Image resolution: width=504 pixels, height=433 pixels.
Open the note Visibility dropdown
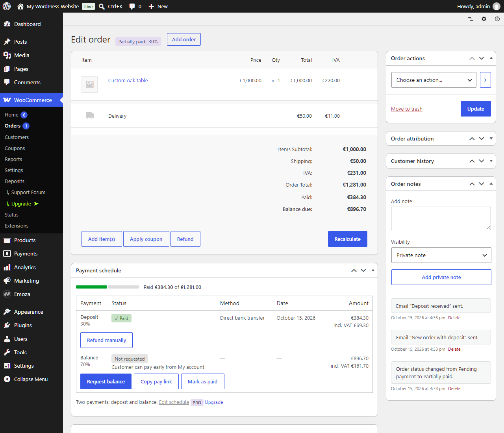pos(441,255)
